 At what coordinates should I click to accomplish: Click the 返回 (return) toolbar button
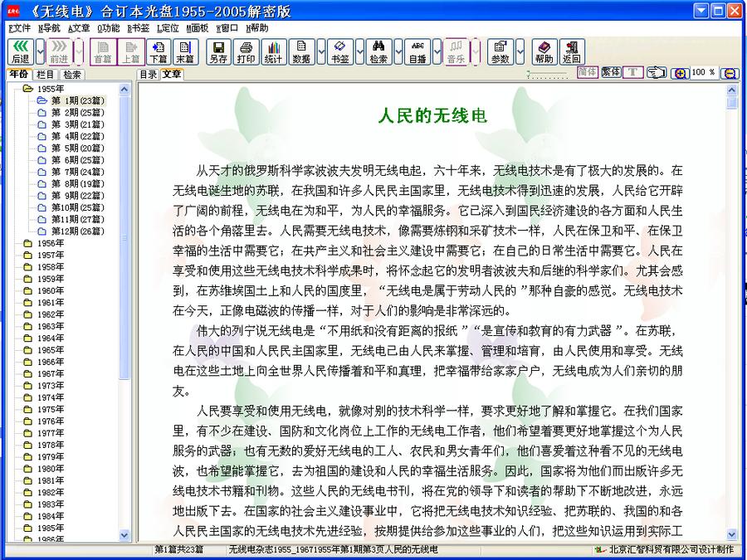(572, 52)
